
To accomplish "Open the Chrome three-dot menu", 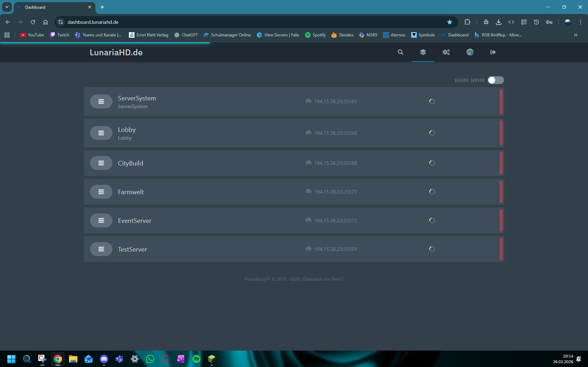I will [580, 22].
